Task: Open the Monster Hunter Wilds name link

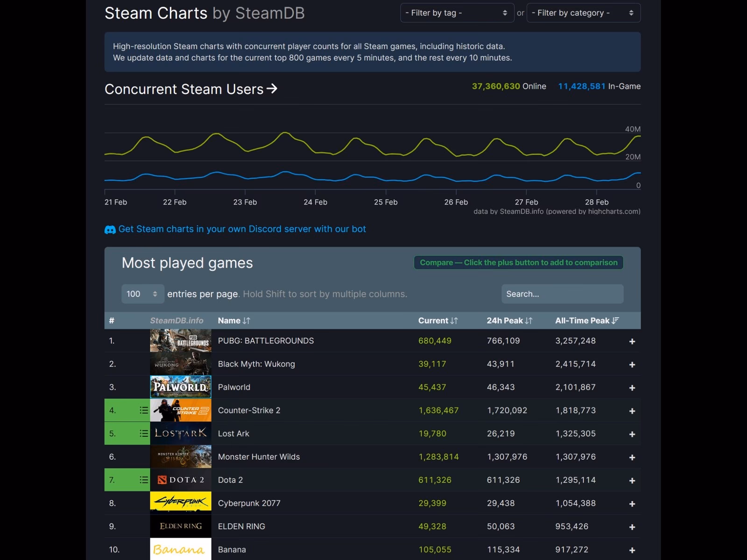Action: click(x=259, y=457)
